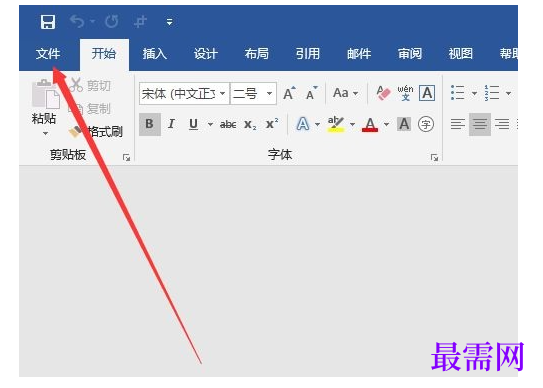Click the Numbering list icon
543x388 pixels.
[492, 93]
